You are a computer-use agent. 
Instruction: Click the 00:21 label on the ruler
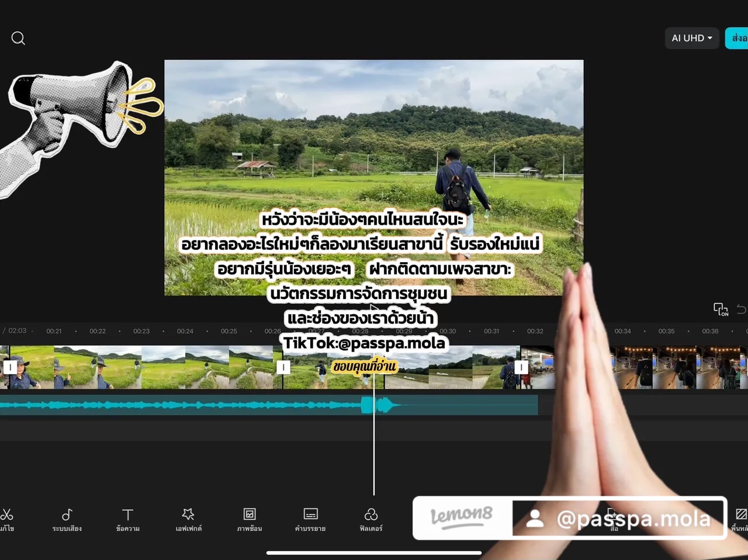[54, 331]
